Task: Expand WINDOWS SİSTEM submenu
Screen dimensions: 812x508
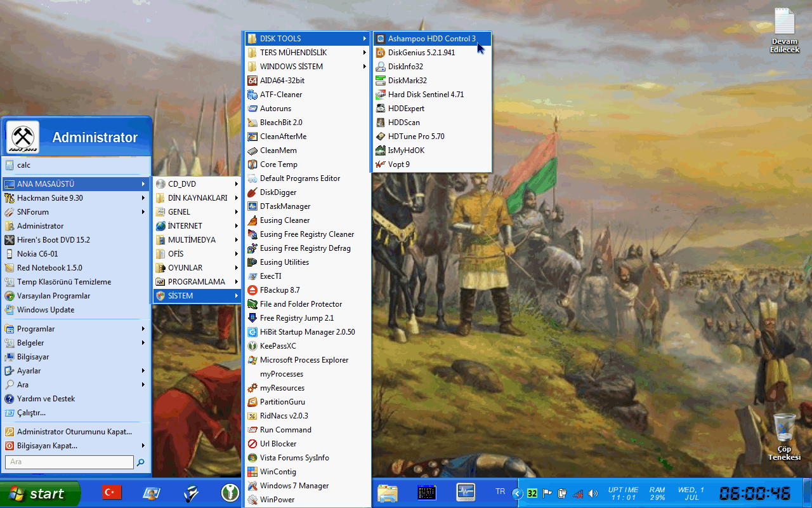Action: point(307,67)
